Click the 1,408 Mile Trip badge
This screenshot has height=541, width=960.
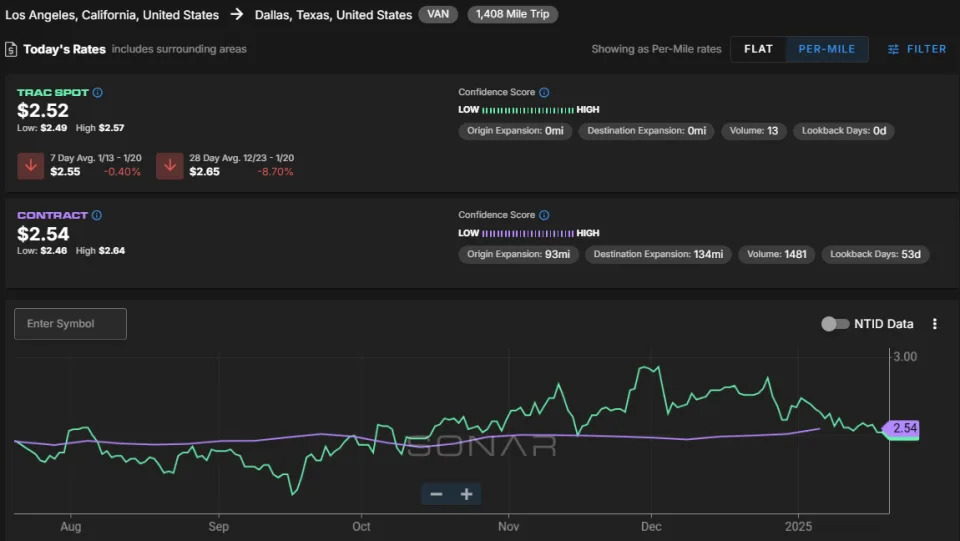(x=512, y=14)
